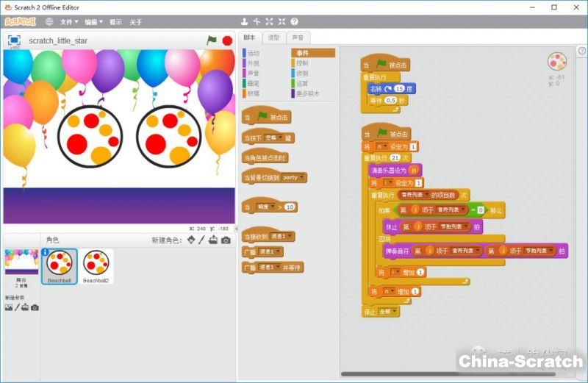The height and width of the screenshot is (383, 588).
Task: Open the sprite info 'i' badge on Beachball
Action: [46, 252]
